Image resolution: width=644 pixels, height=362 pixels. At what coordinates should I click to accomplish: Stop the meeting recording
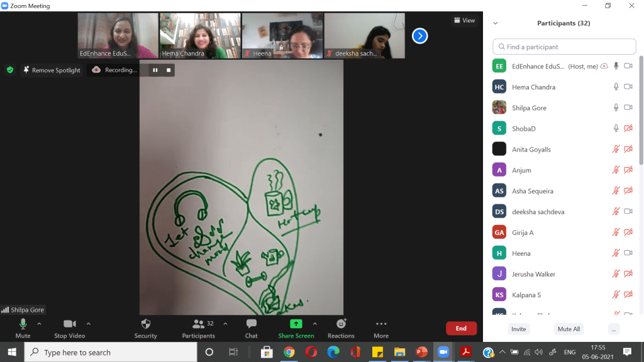pyautogui.click(x=169, y=70)
